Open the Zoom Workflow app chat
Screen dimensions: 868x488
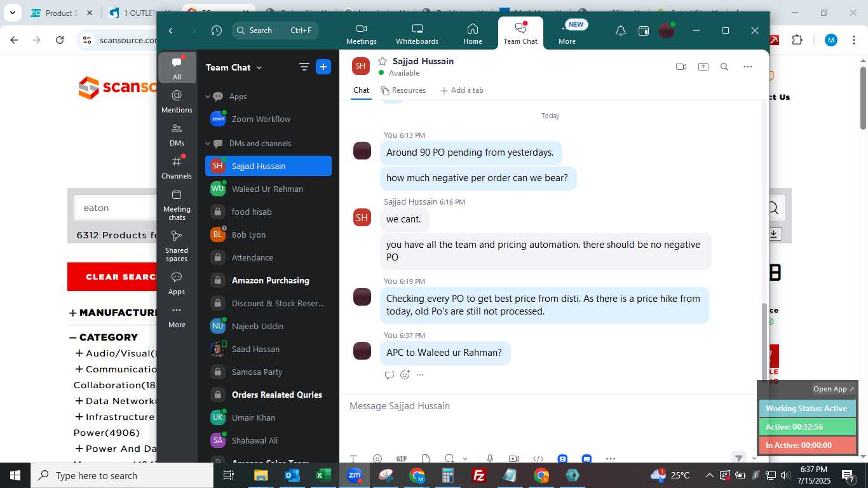(268, 119)
